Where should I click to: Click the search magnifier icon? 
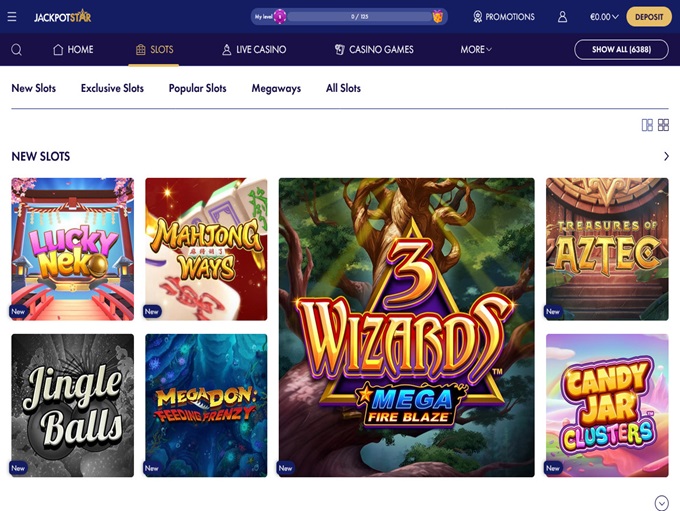click(16, 50)
